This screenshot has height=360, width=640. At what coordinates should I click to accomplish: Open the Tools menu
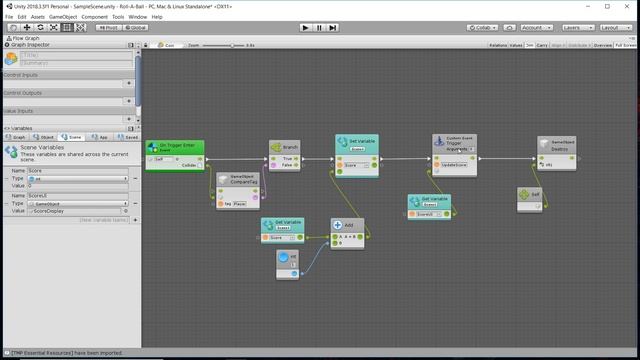pos(118,17)
